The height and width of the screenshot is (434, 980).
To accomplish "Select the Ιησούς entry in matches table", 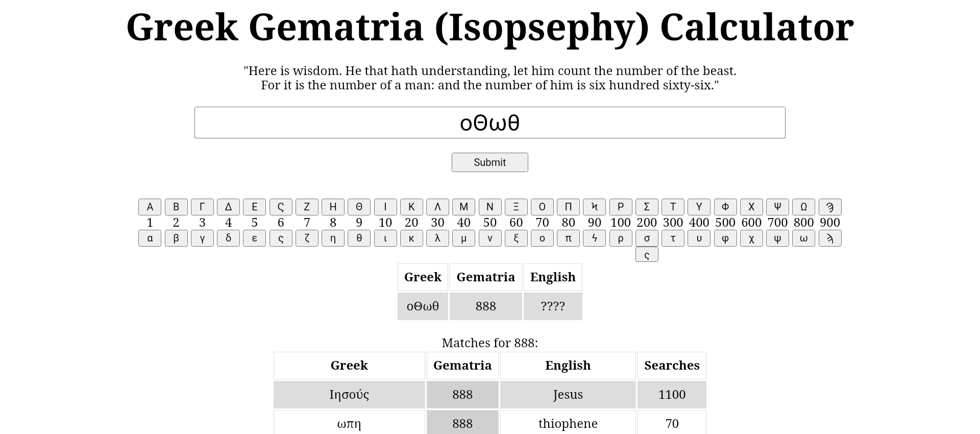I will pyautogui.click(x=349, y=395).
